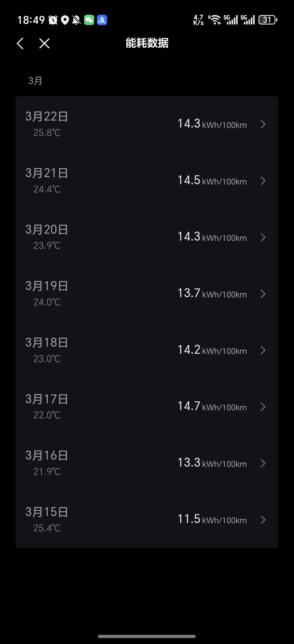Select the 11.5 kWh/100km reading
The width and height of the screenshot is (294, 644).
[x=212, y=520]
